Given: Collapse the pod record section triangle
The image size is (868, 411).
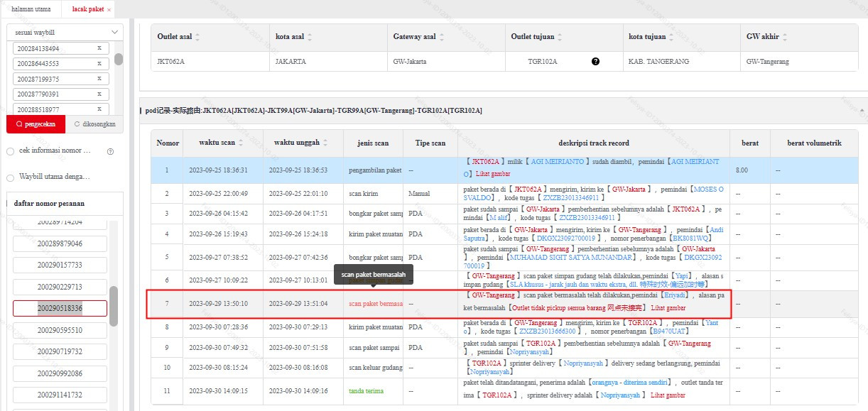Looking at the screenshot, I should pyautogui.click(x=861, y=111).
